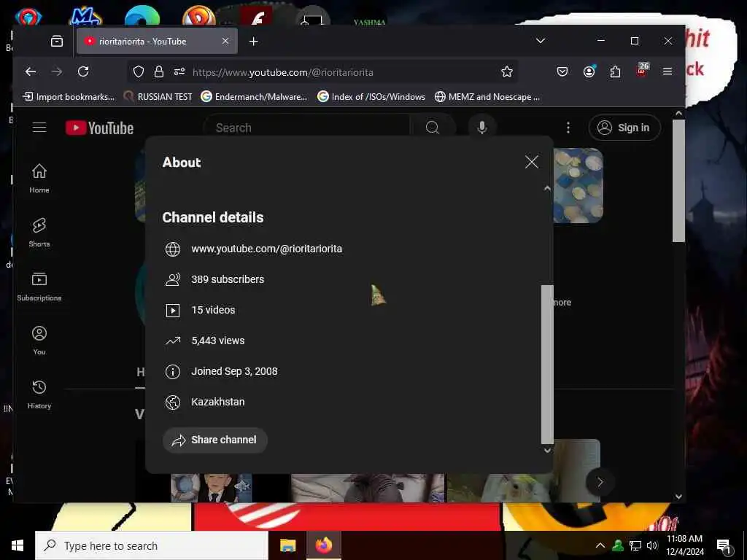Click 15 videos text
The width and height of the screenshot is (747, 560).
[213, 310]
